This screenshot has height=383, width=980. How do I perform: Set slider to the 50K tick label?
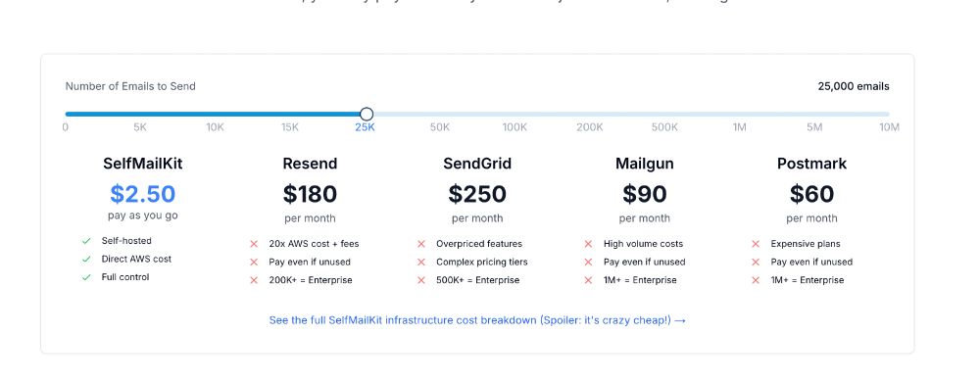[x=439, y=127]
